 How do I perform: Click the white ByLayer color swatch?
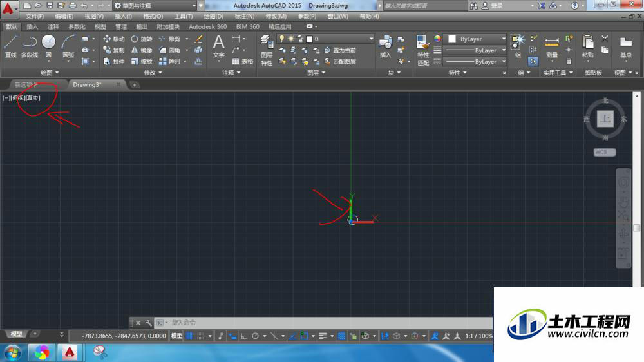pos(452,39)
